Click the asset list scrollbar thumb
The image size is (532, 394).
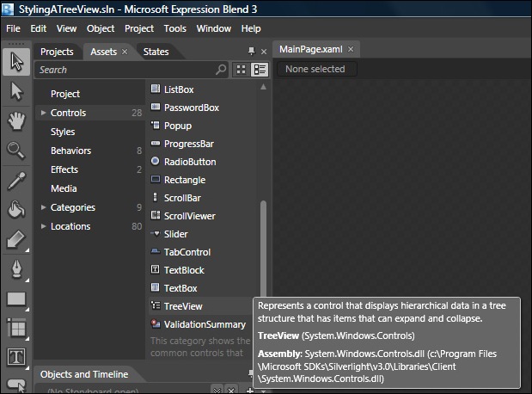pos(263,249)
